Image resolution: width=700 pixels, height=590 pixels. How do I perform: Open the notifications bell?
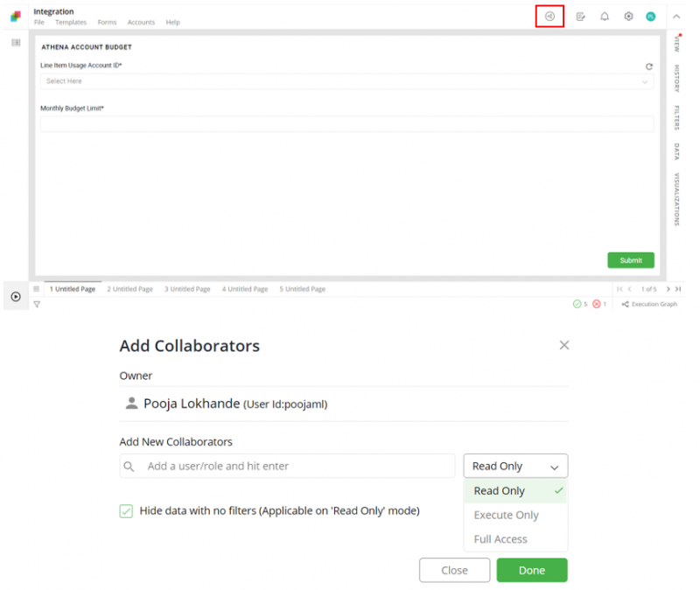[604, 17]
